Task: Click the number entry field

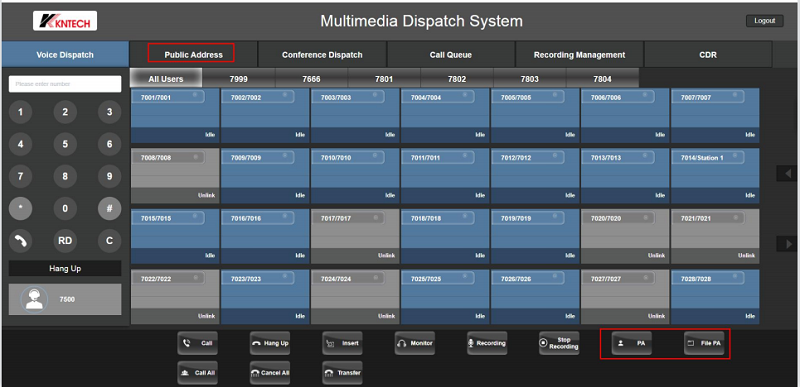Action: tap(65, 84)
